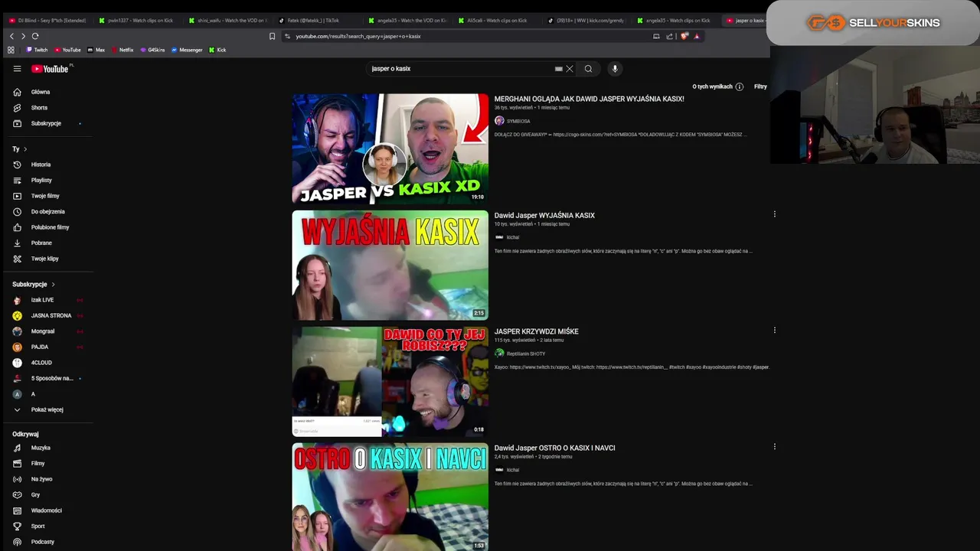
Task: Switch to the shini_waifu VOD tab
Action: (x=228, y=21)
